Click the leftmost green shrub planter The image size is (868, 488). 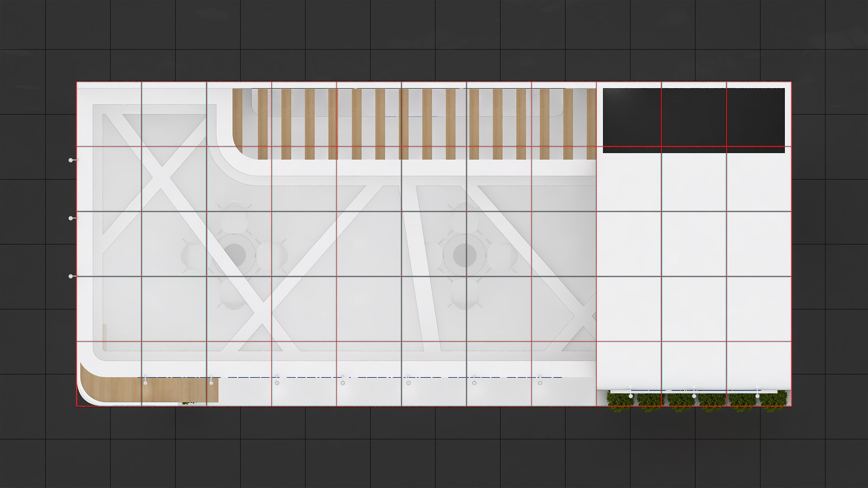(618, 401)
